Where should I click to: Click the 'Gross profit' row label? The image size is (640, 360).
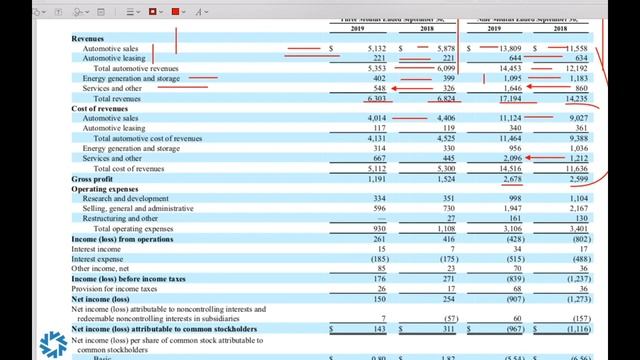92,179
